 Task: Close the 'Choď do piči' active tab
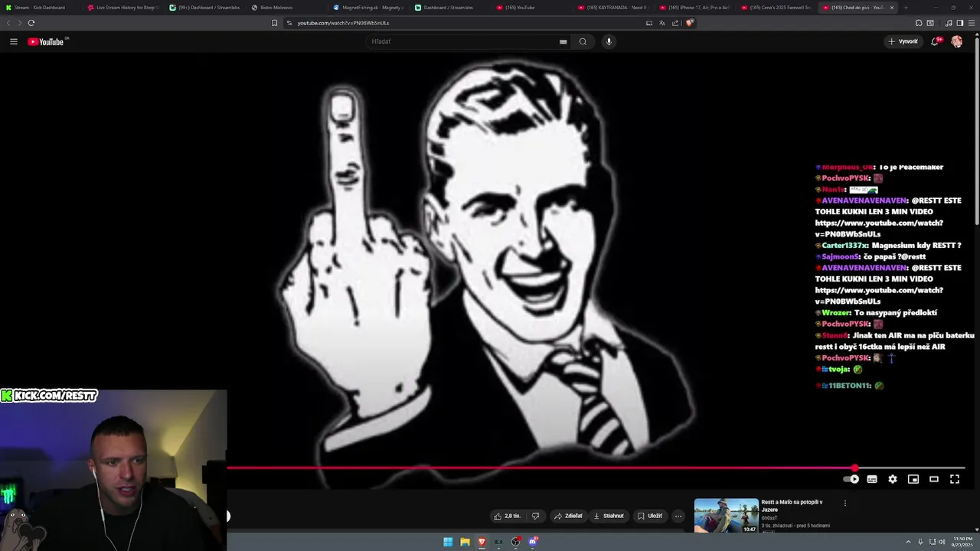click(x=891, y=8)
